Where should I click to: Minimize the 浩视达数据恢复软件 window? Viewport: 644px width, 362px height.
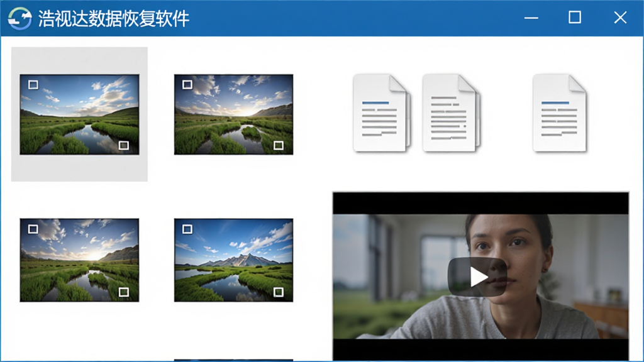tap(531, 18)
